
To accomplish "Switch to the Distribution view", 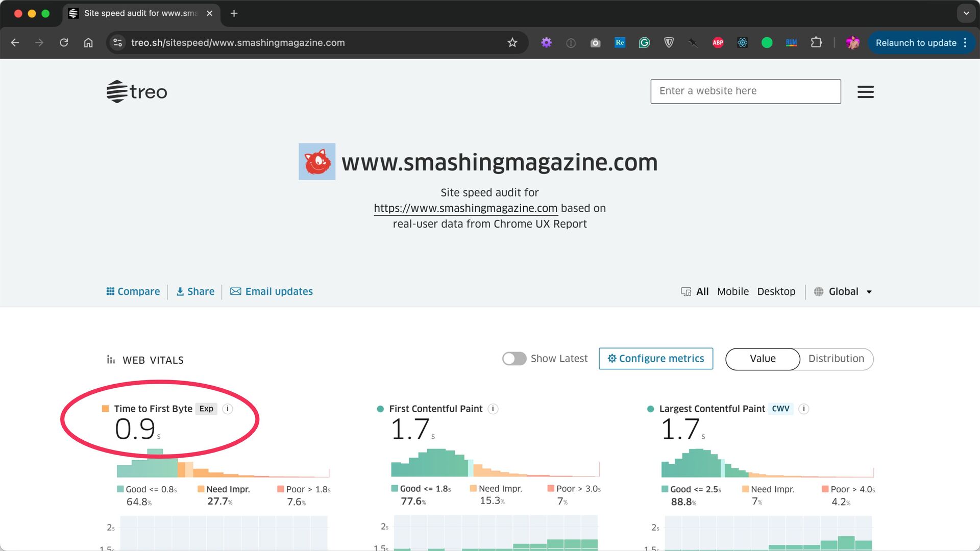I will click(x=836, y=359).
